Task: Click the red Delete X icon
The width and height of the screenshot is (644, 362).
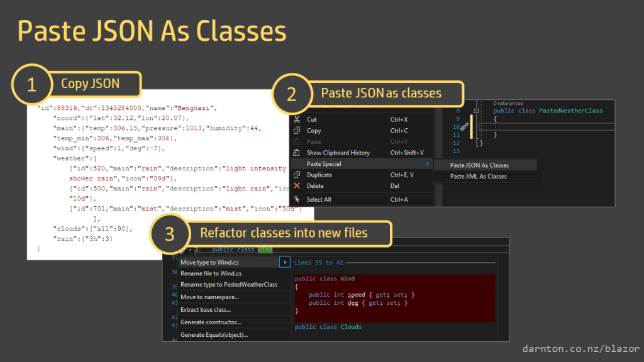Action: pos(297,186)
